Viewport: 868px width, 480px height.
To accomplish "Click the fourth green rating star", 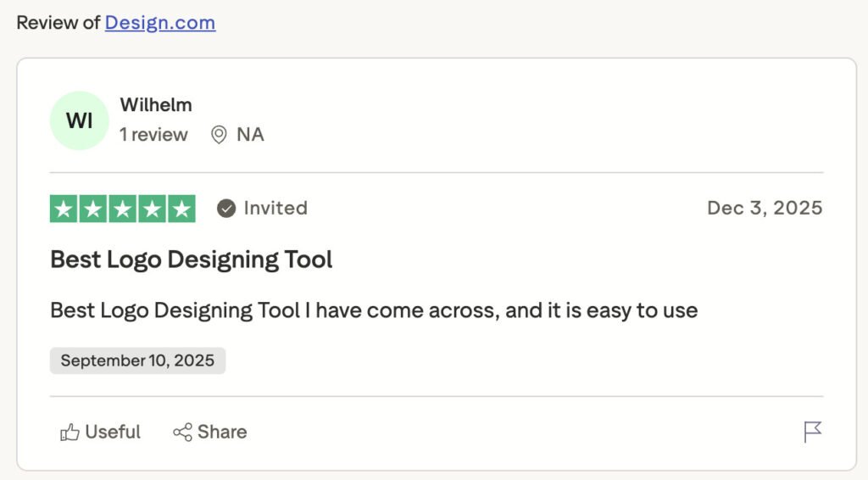I will (153, 209).
